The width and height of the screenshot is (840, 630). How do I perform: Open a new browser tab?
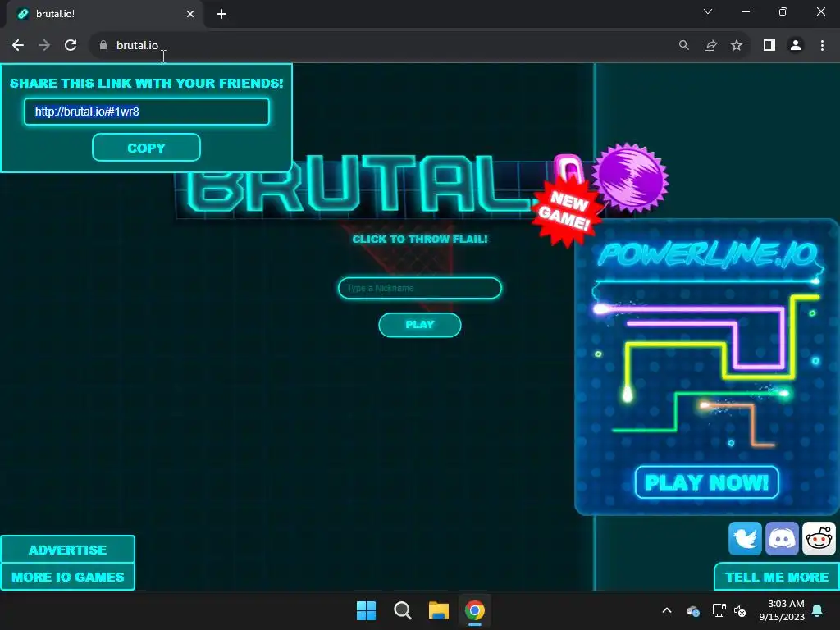(221, 14)
